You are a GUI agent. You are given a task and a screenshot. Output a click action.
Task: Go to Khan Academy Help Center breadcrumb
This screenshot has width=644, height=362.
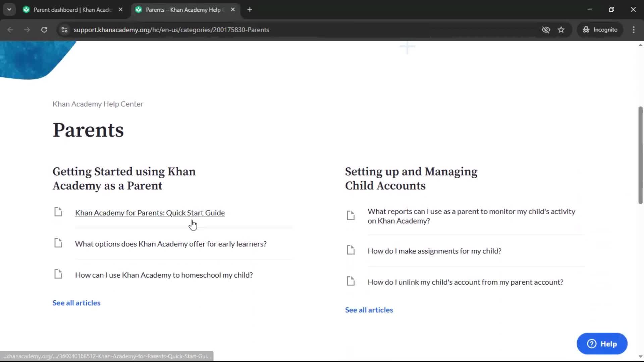[x=98, y=104]
